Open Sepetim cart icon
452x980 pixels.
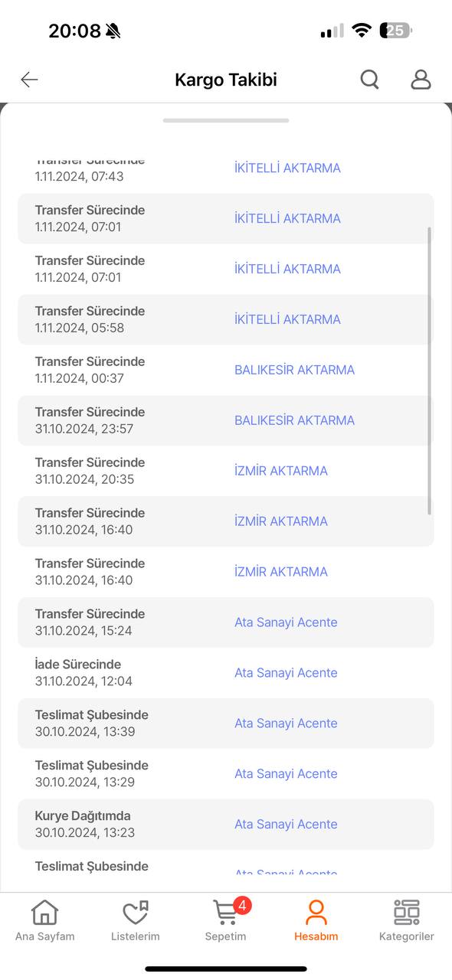pyautogui.click(x=225, y=912)
